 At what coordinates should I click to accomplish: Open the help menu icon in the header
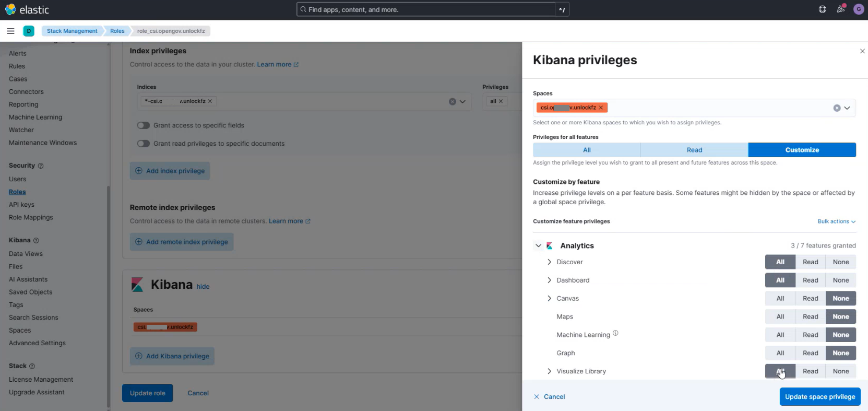[823, 9]
